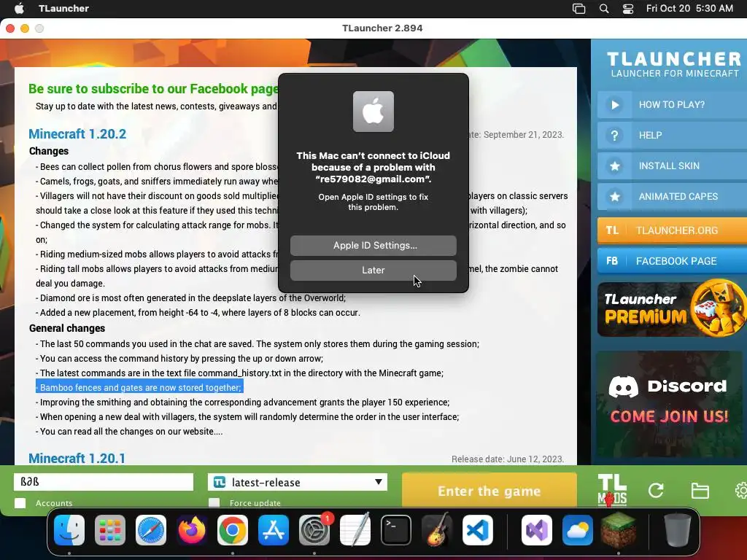Click 'You can read all the changes' line
The height and width of the screenshot is (560, 747).
(129, 431)
